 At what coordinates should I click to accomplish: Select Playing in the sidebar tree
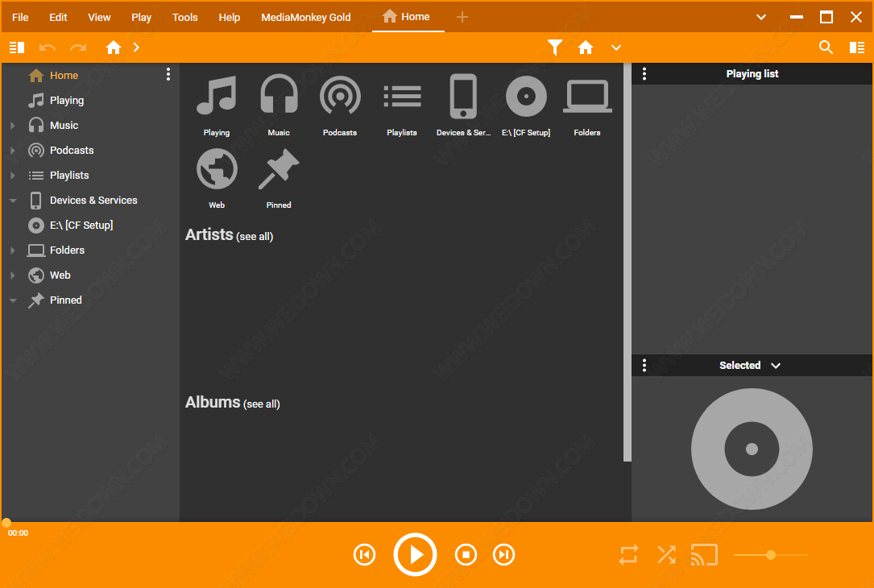tap(67, 101)
